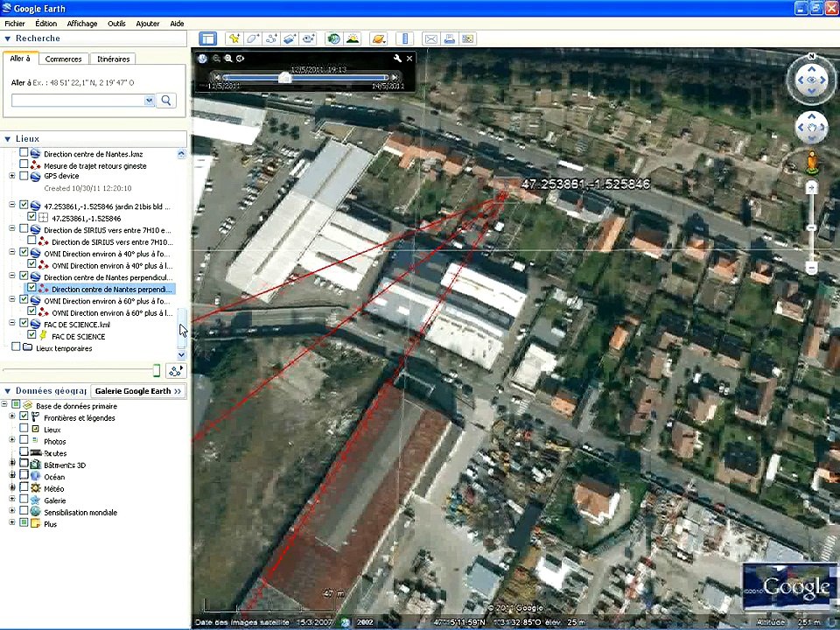Switch planet with Saturn icon
This screenshot has height=630, width=840.
click(x=378, y=39)
